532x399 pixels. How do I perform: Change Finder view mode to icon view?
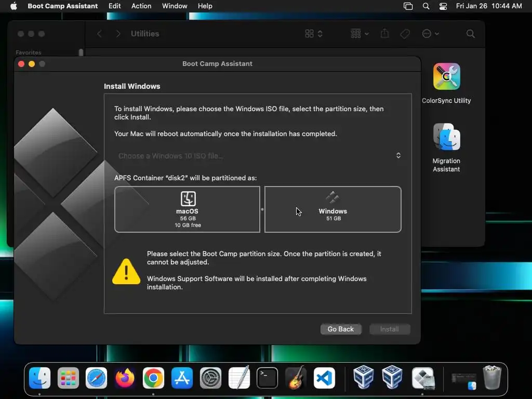tap(313, 34)
